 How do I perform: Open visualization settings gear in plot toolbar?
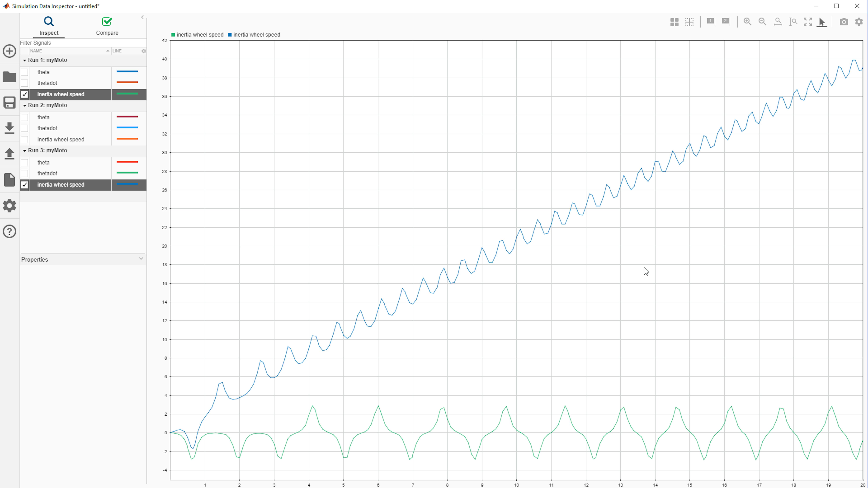coord(859,22)
